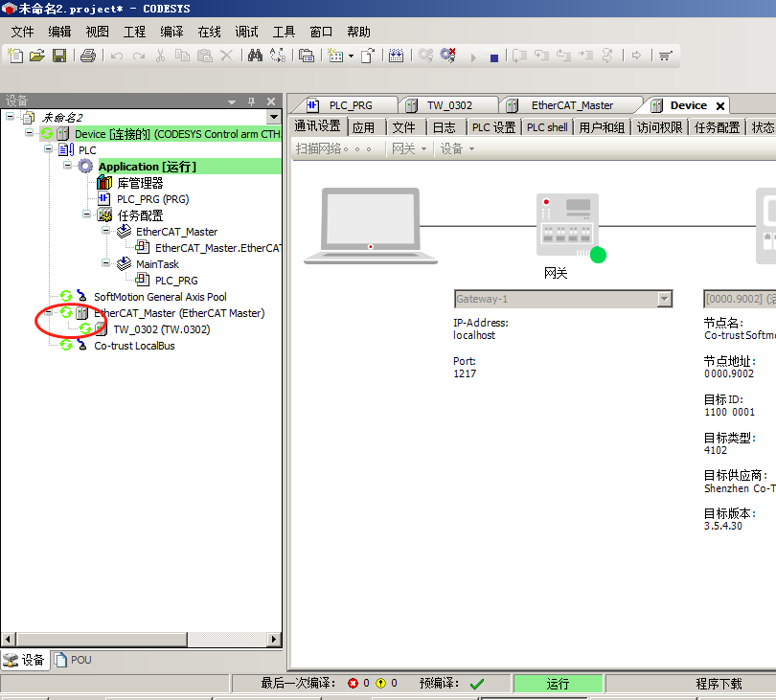Open the 调试 menu

(x=246, y=32)
